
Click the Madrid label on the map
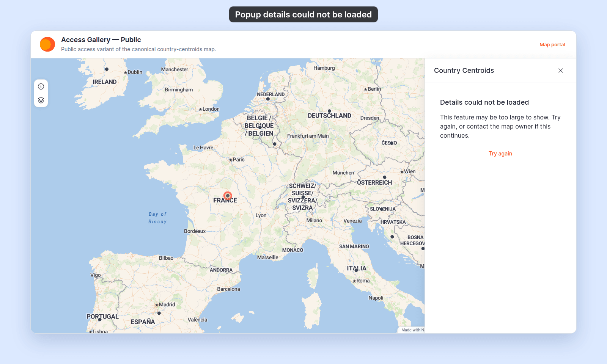167,305
